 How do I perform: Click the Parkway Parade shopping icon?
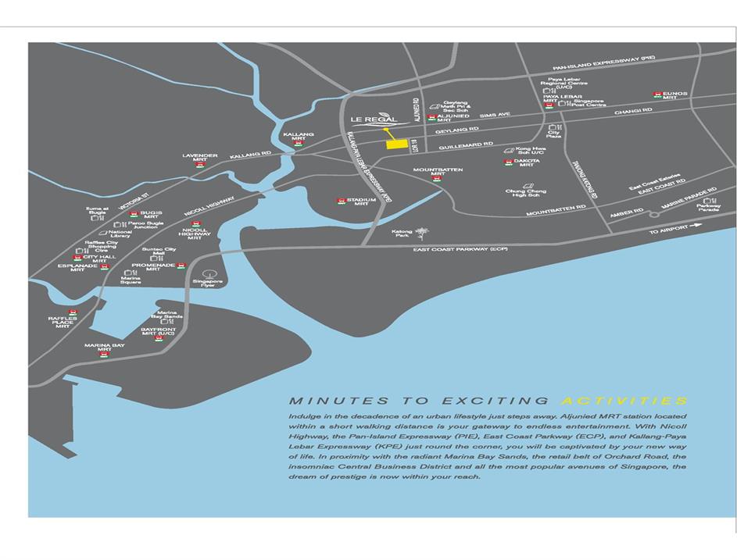point(708,201)
